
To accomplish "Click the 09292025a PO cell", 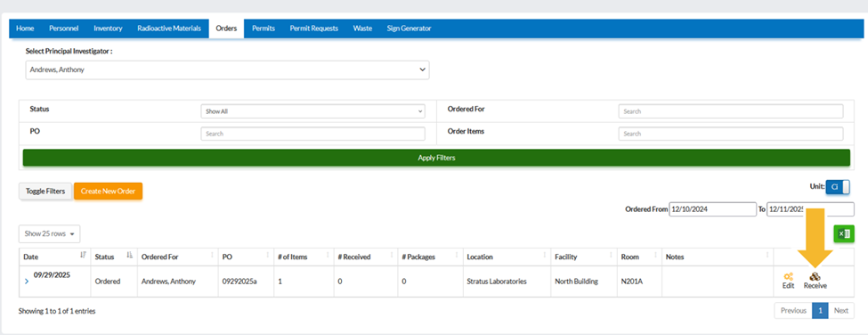I will pos(246,282).
